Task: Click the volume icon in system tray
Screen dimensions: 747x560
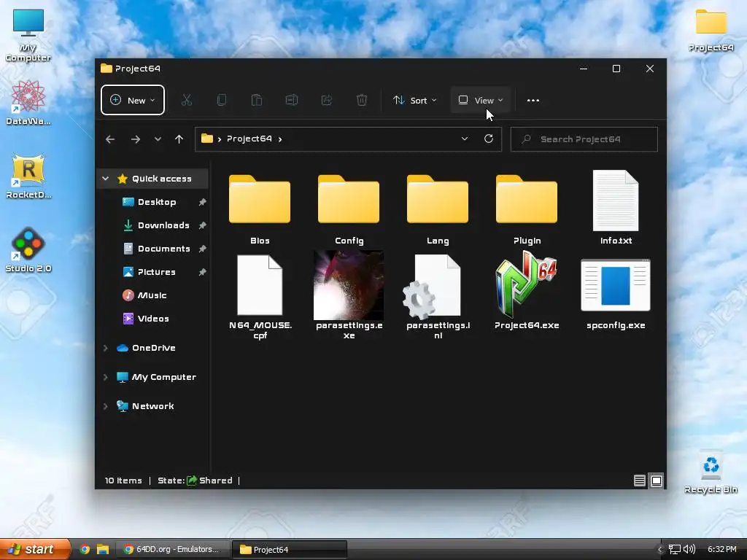Action: click(x=689, y=549)
